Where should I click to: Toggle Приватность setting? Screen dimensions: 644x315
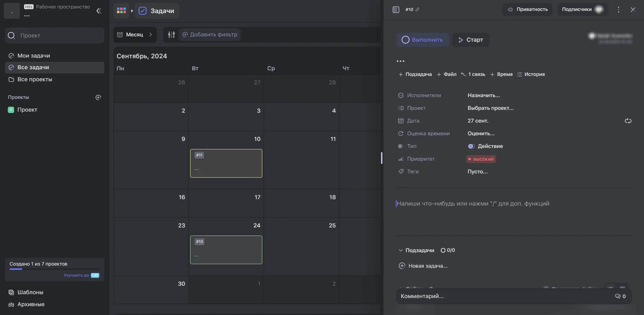coord(527,10)
